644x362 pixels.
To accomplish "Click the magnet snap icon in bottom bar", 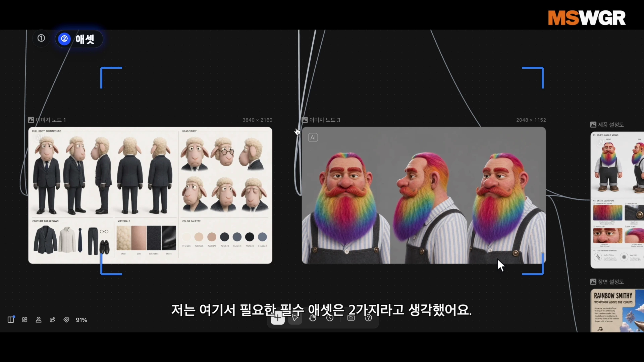I will 66,320.
